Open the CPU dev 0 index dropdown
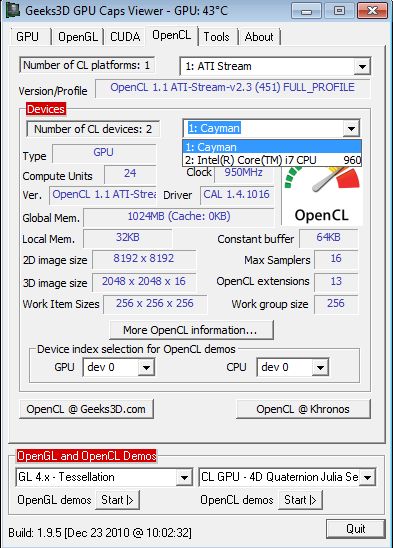393x548 pixels. pos(320,367)
